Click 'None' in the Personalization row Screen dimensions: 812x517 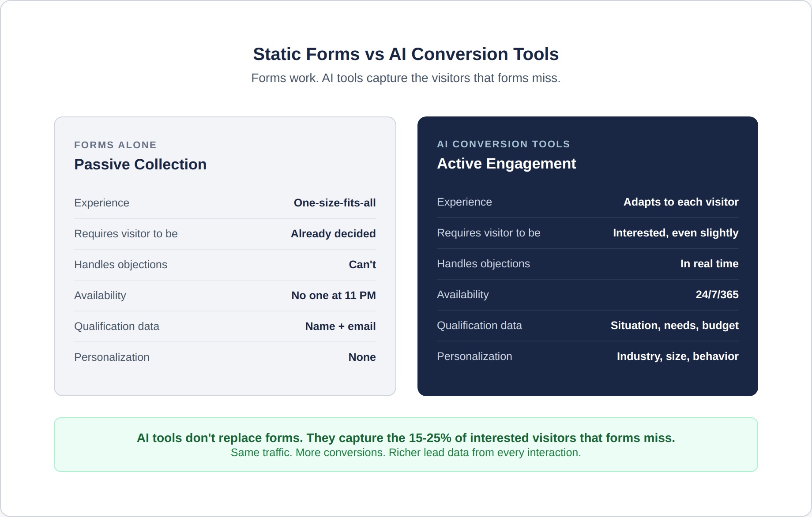point(362,357)
